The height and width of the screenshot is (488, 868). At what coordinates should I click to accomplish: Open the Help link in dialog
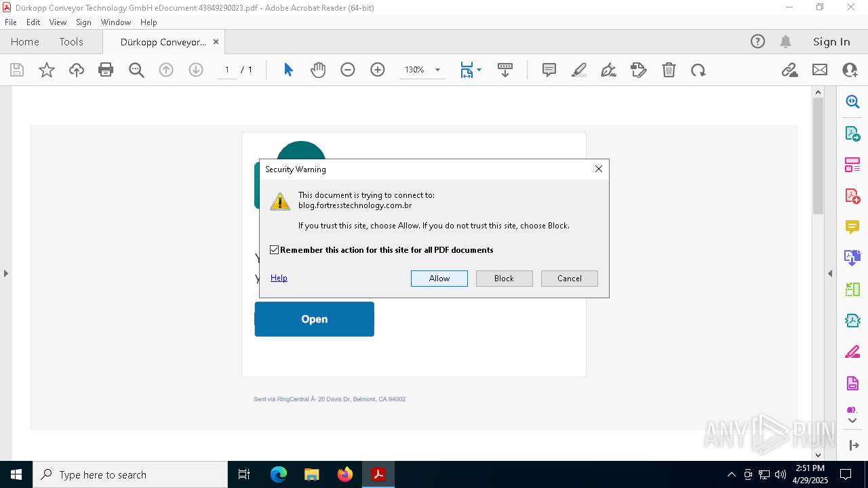[x=279, y=278]
